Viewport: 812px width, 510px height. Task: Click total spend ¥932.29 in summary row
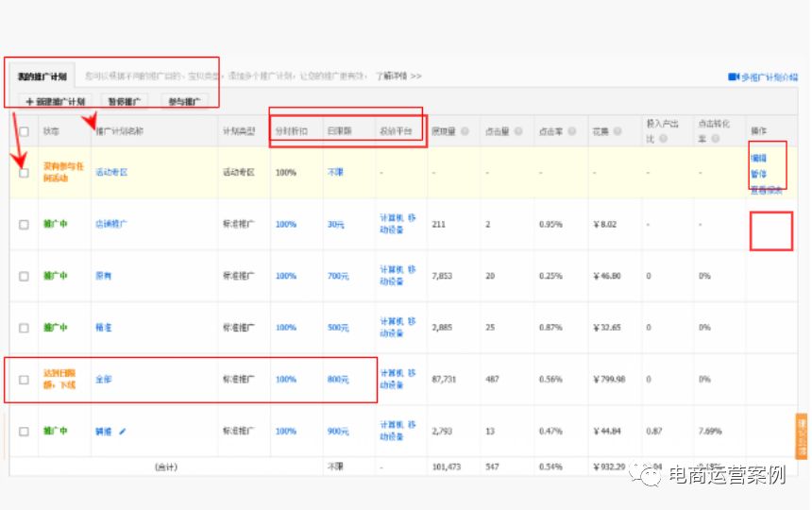tap(610, 467)
